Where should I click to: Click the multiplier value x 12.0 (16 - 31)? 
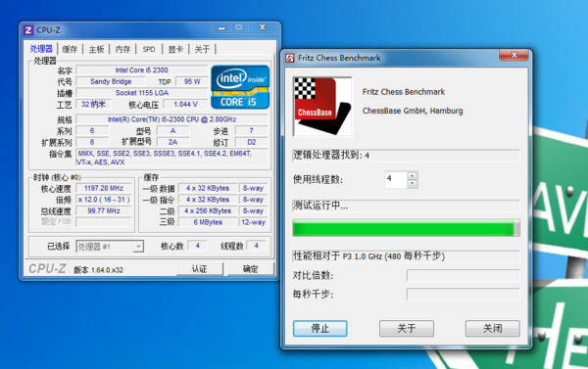(104, 200)
